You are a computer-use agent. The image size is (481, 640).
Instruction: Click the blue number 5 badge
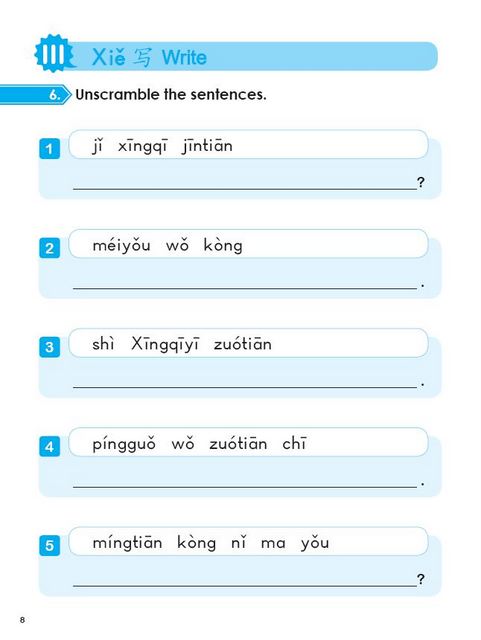49,546
